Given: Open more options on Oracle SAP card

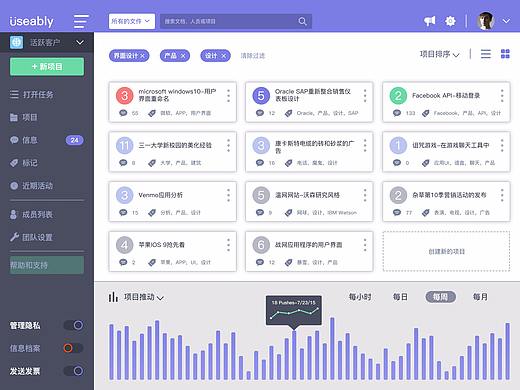Looking at the screenshot, I should click(x=365, y=96).
